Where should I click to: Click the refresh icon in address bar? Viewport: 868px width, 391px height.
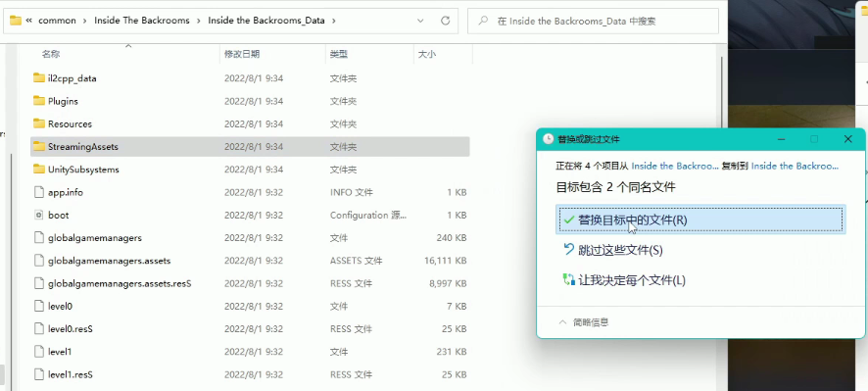tap(445, 21)
